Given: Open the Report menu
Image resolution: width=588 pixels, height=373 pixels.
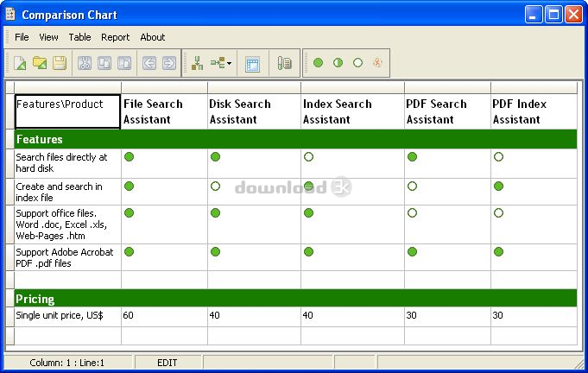Looking at the screenshot, I should [x=115, y=37].
